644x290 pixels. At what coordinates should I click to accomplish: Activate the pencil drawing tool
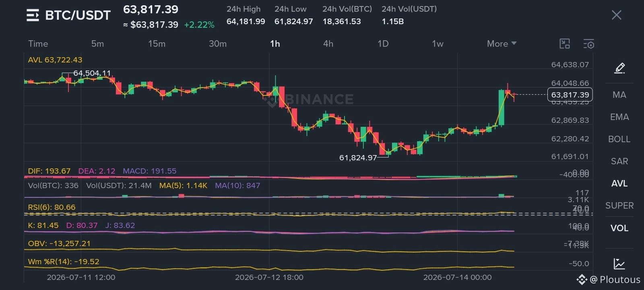[619, 68]
